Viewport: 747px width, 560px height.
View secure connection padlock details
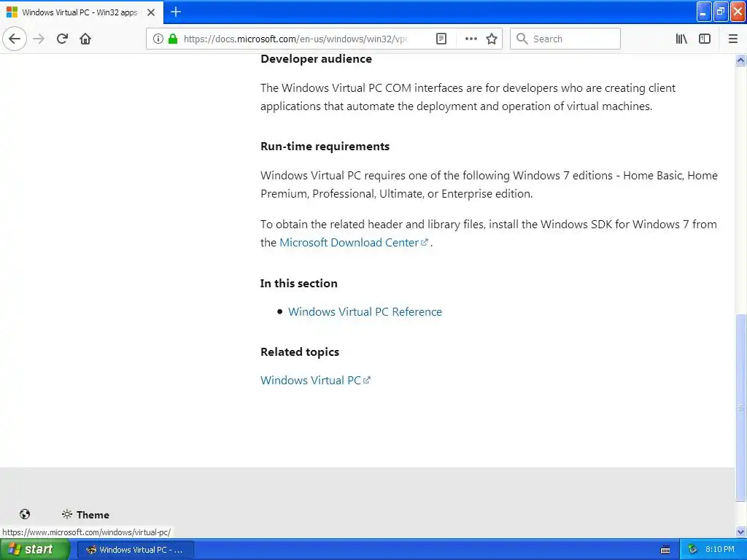coord(173,39)
